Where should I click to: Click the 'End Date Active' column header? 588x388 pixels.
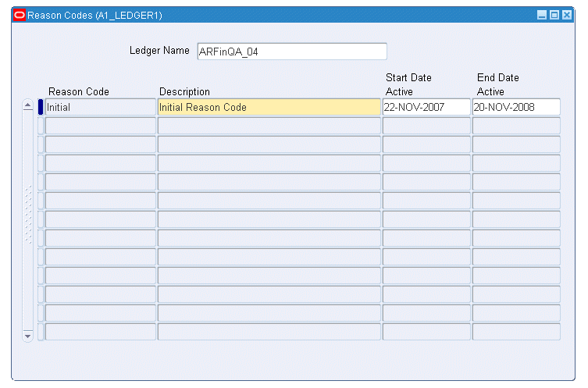[x=498, y=84]
